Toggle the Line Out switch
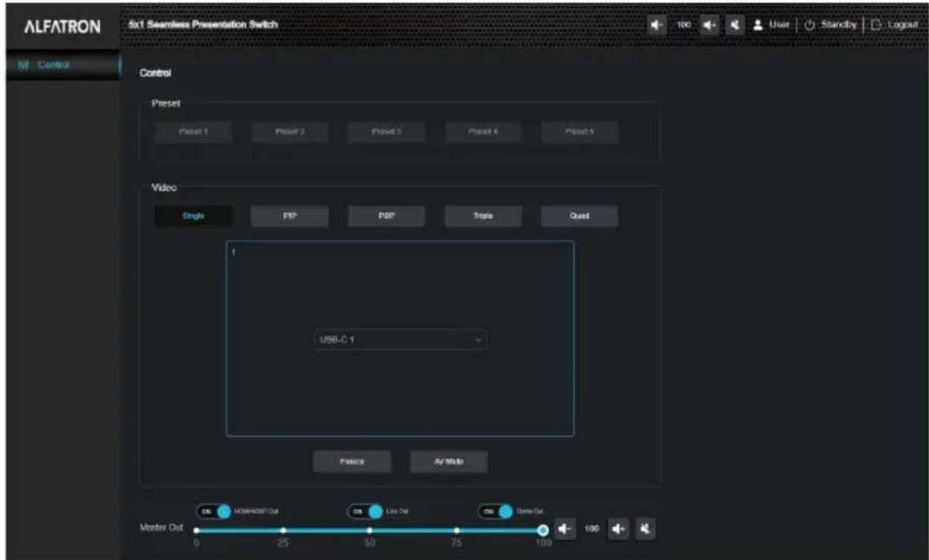The width and height of the screenshot is (929, 560). click(x=366, y=512)
